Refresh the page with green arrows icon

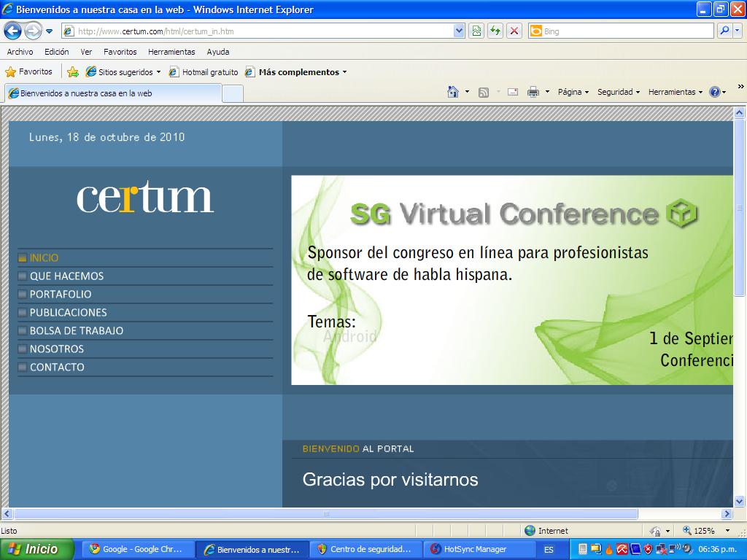495,31
